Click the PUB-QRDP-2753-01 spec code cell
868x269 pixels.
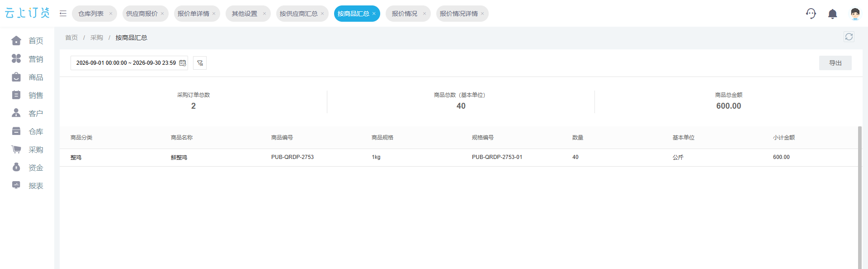497,157
